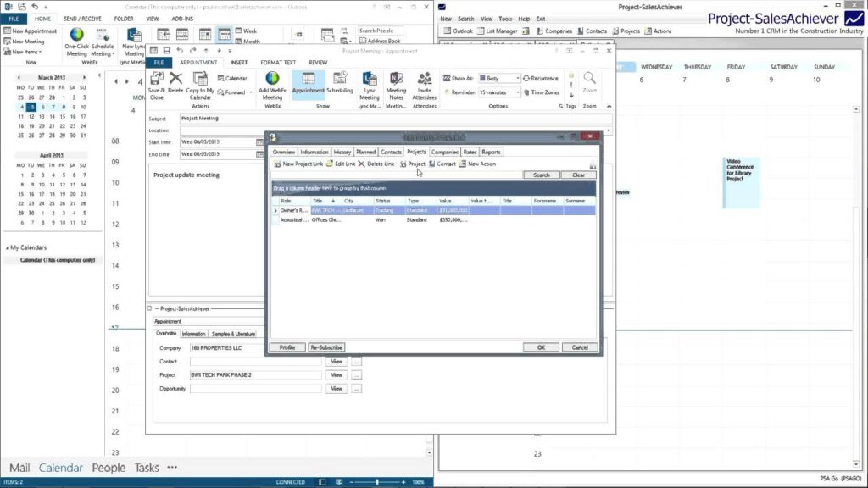Switch Outlook calendar to Week view
Screen dimensions: 868x488
(x=247, y=31)
